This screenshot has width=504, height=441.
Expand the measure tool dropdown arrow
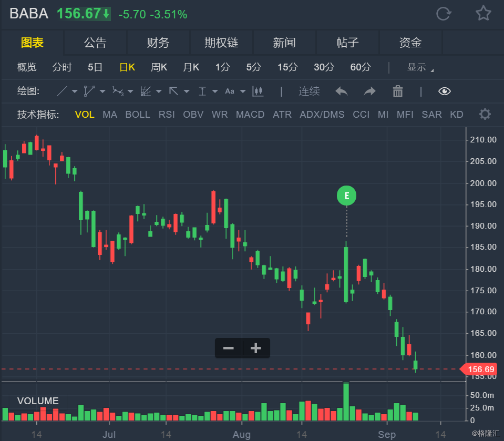tap(215, 91)
